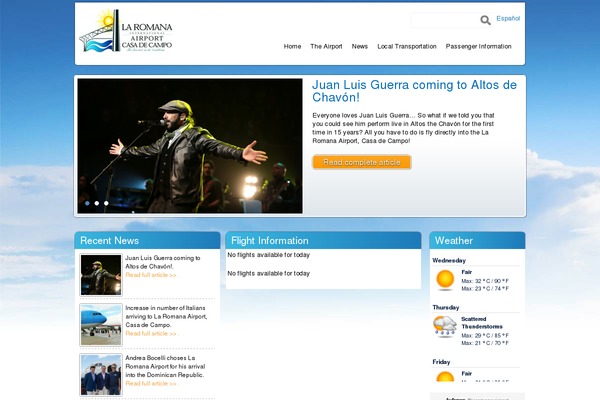Switch language to Español

point(508,18)
